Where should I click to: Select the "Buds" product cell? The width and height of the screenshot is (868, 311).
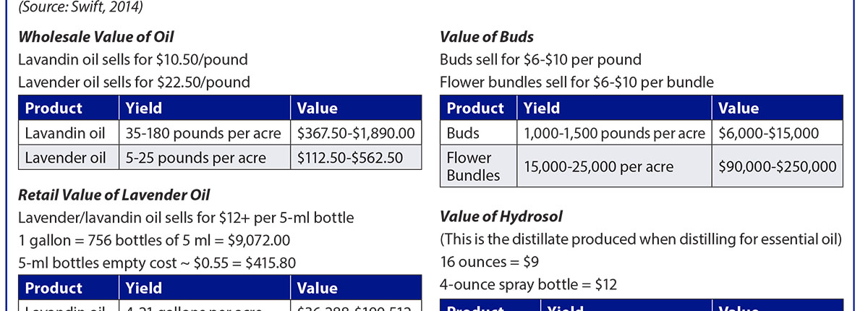(x=462, y=134)
